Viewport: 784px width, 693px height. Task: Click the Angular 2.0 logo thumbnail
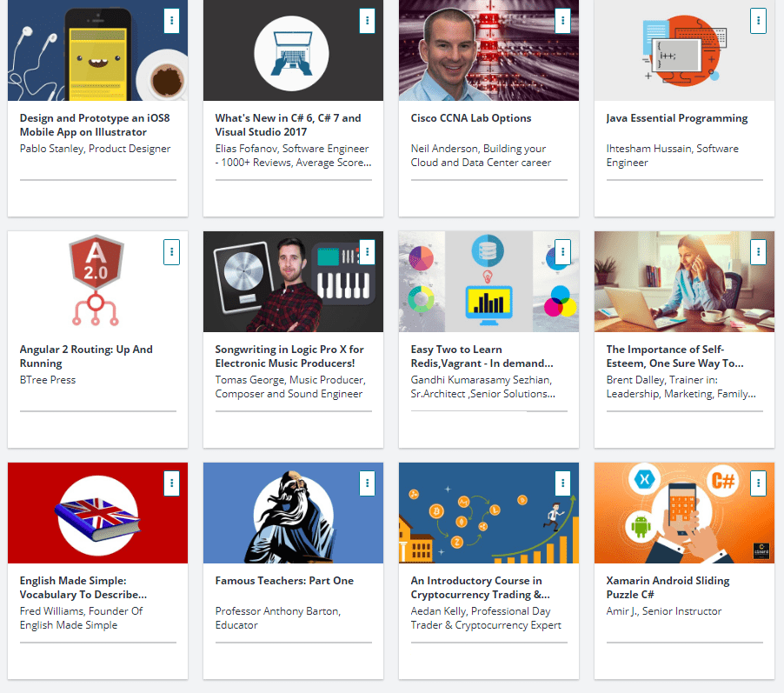(x=96, y=281)
